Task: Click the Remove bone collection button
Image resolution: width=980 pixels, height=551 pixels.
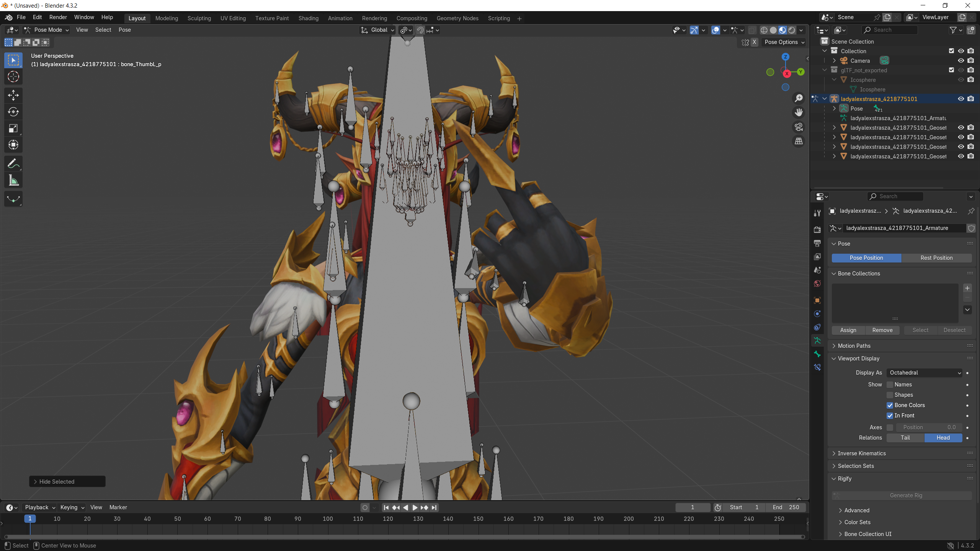Action: [882, 330]
